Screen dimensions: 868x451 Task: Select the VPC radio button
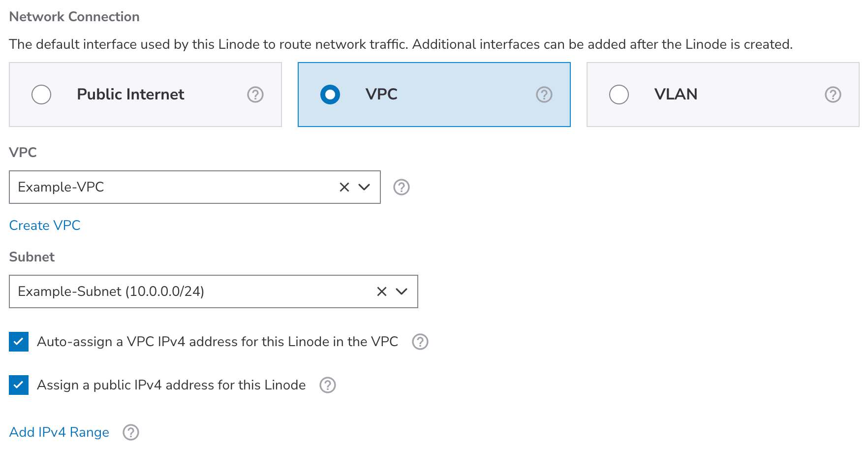click(x=330, y=95)
